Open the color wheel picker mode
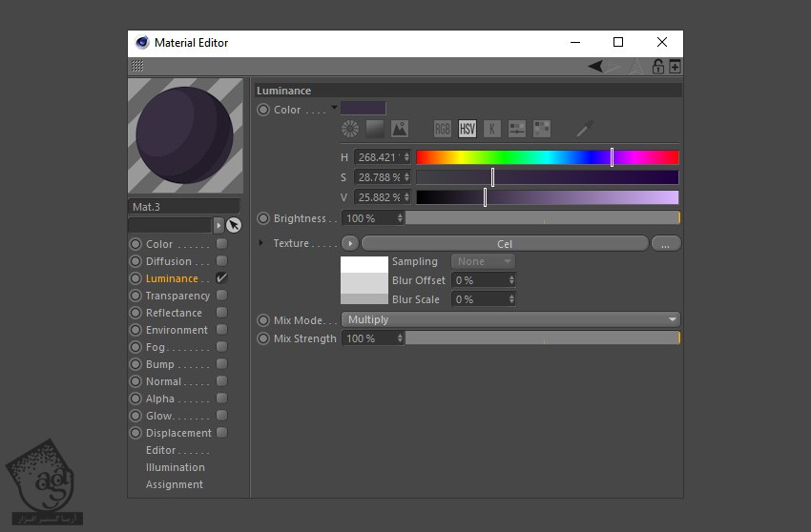811x532 pixels. tap(350, 129)
